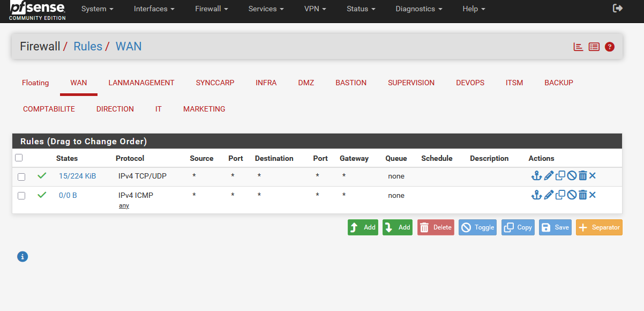Open the System dropdown menu
This screenshot has width=644, height=311.
(98, 9)
